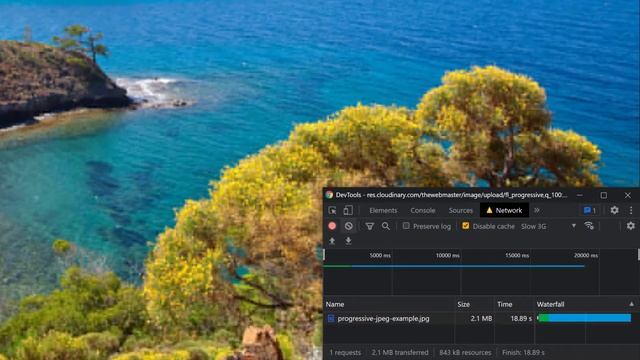Open the DevTools three-dot menu

click(631, 210)
